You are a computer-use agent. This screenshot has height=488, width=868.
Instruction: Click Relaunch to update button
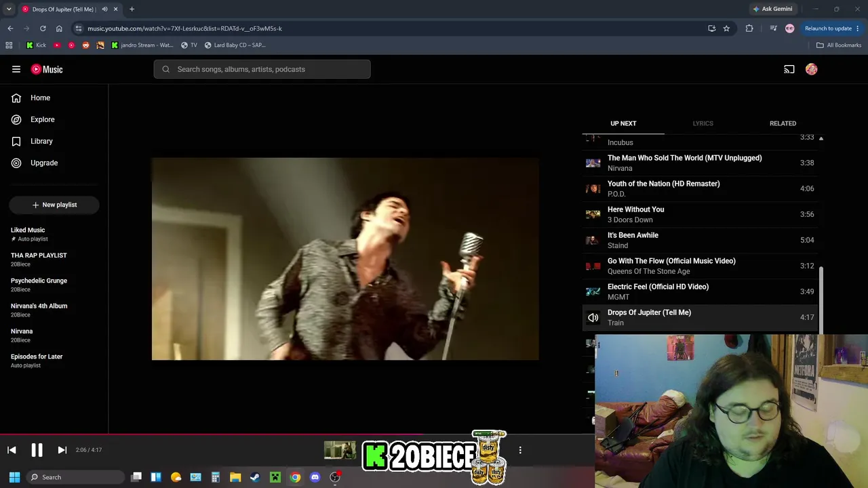pyautogui.click(x=832, y=28)
